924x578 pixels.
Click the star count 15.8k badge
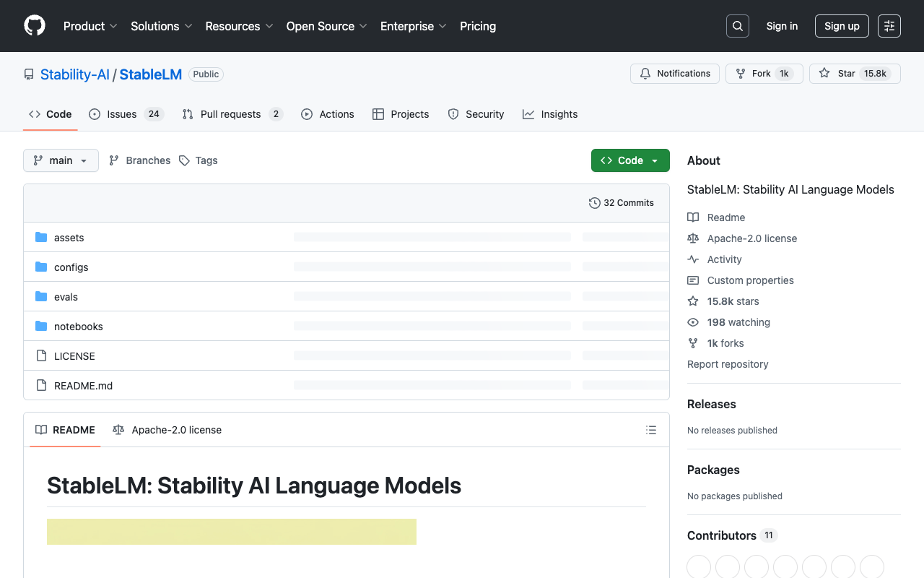click(876, 74)
